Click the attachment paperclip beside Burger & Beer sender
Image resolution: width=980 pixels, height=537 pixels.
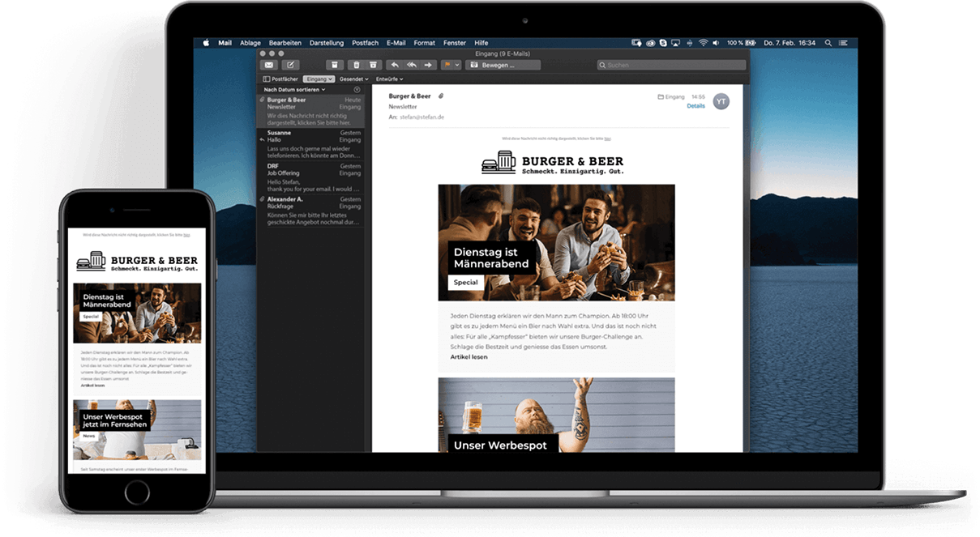coord(441,96)
